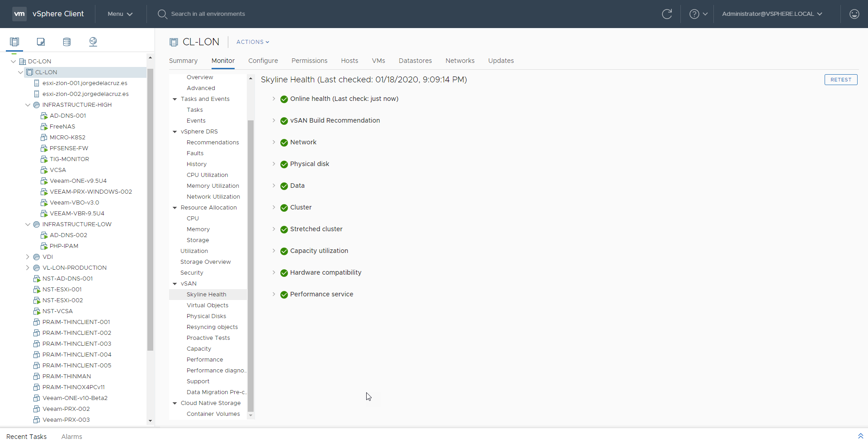The height and width of the screenshot is (443, 868).
Task: Open Virtual Objects under vSAN
Action: 208,305
